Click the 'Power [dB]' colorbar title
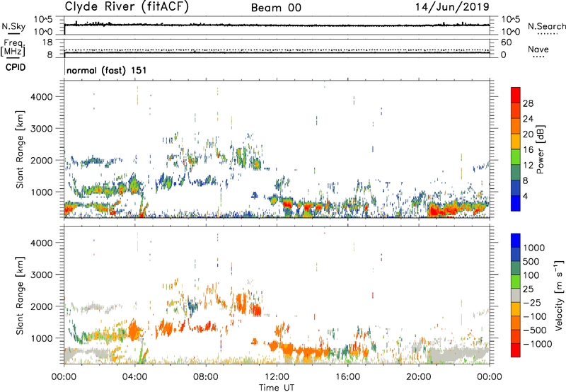Screen dimensions: 566x392 pos(540,149)
